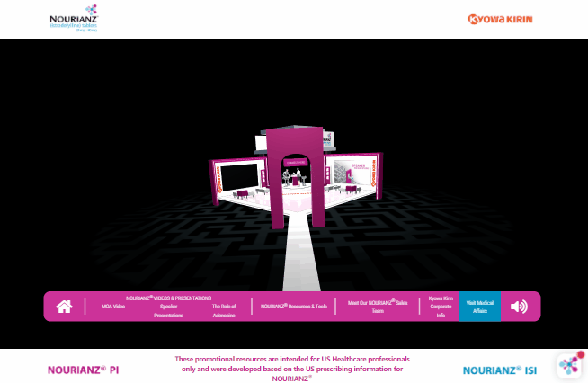Image resolution: width=588 pixels, height=383 pixels.
Task: Open MOA Video
Action: (x=113, y=307)
